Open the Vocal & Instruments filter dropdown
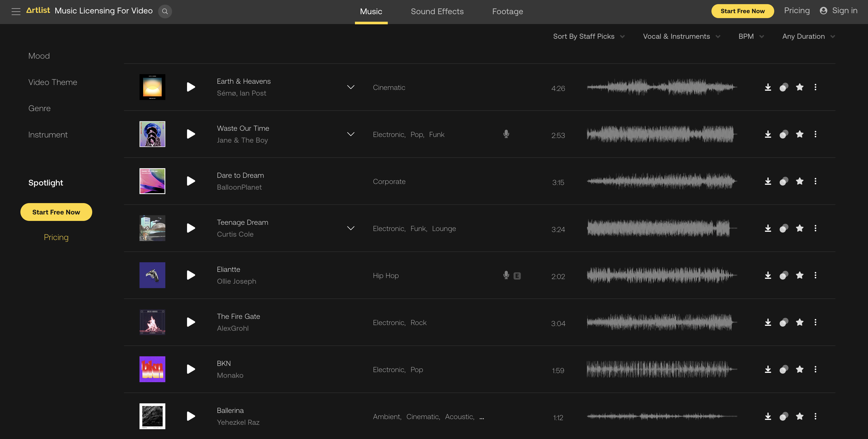 [x=681, y=36]
